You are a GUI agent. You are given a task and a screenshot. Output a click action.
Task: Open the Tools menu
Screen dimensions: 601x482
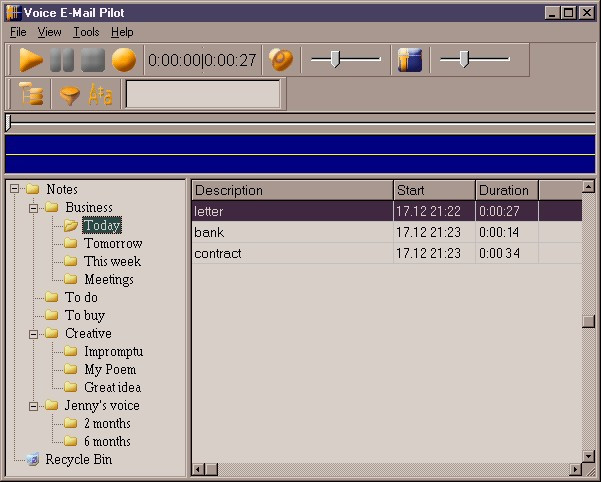[x=86, y=32]
